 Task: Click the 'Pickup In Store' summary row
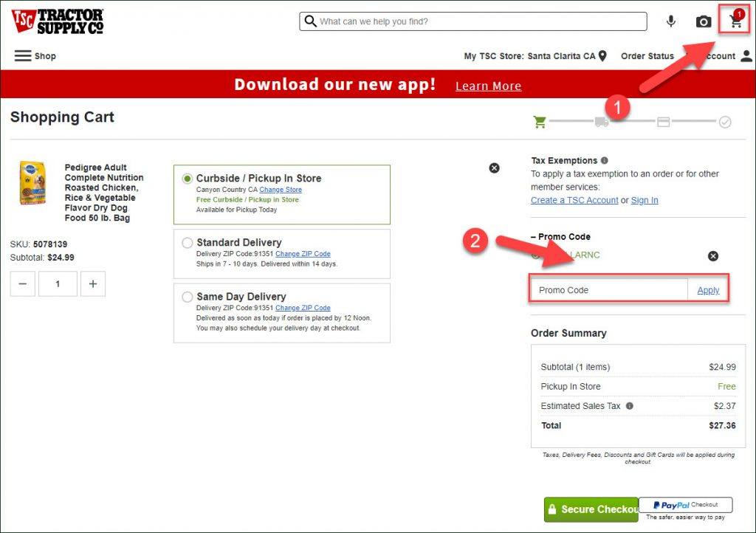click(639, 387)
